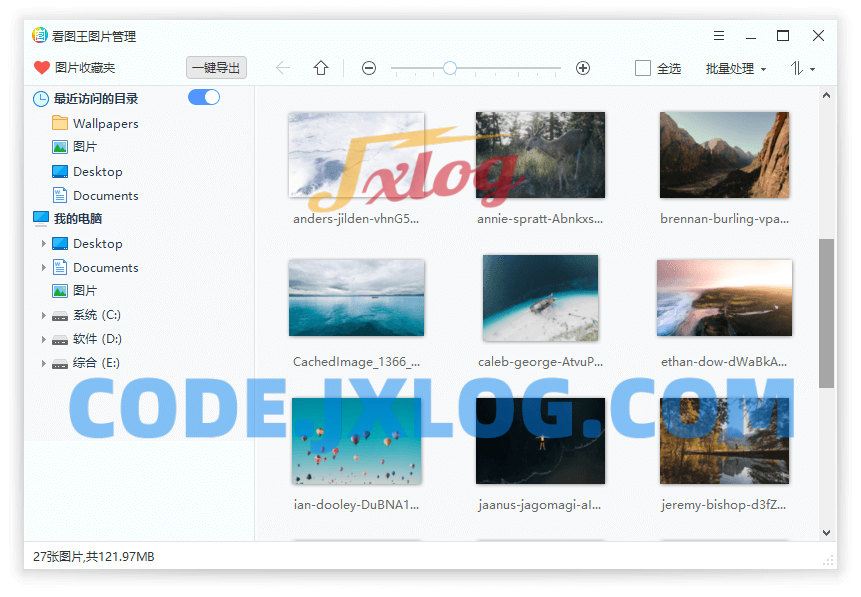Select the Wallpapers folder in recent list

(x=105, y=124)
